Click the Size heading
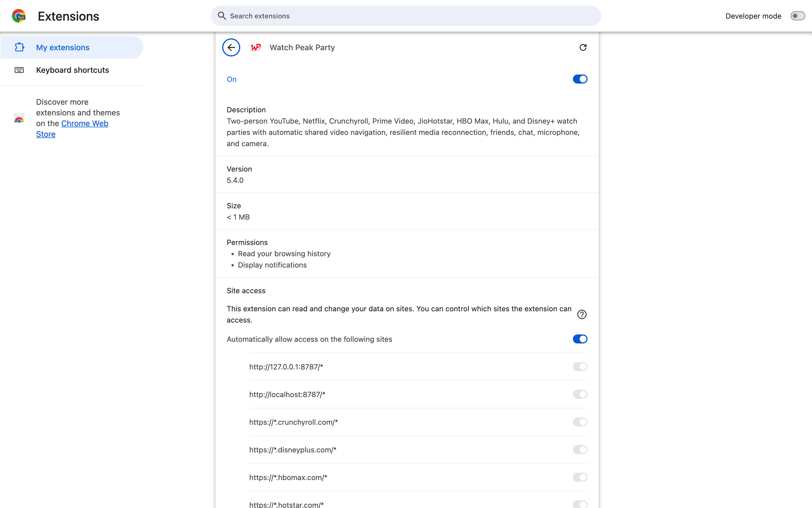Screen dimensions: 812x508 (234, 206)
